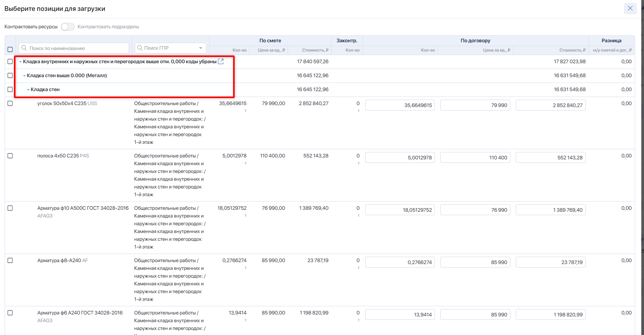Click magnifier icon in 'Поиск ГПР' field
Viewport: 644px width, 335px height.
[139, 48]
